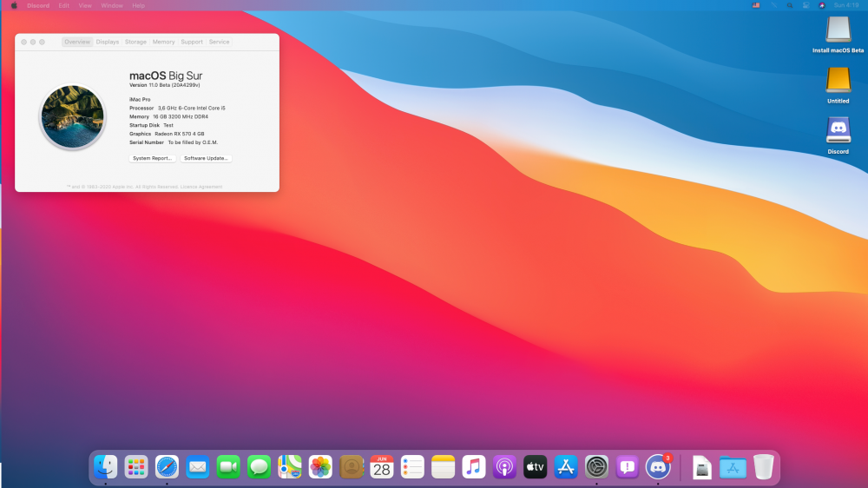Switch to the Storage tab
Image resolution: width=868 pixels, height=488 pixels.
pyautogui.click(x=135, y=42)
